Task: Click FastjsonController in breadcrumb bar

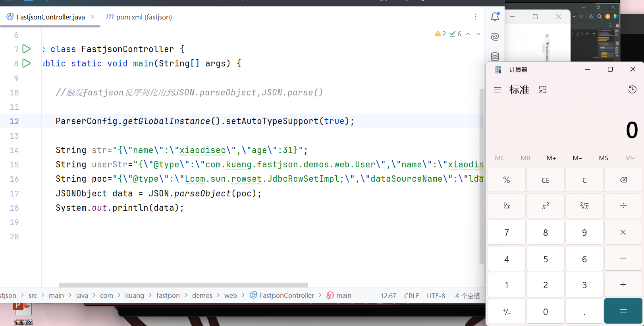Action: point(286,295)
